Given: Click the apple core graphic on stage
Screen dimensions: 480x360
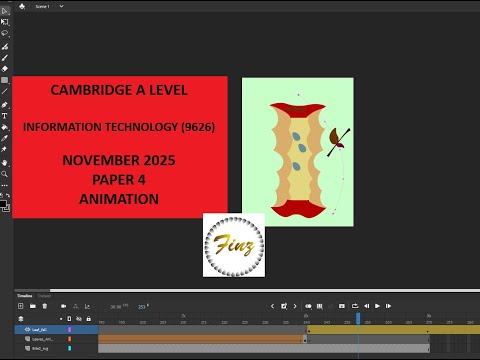Looking at the screenshot, I should pyautogui.click(x=298, y=160).
